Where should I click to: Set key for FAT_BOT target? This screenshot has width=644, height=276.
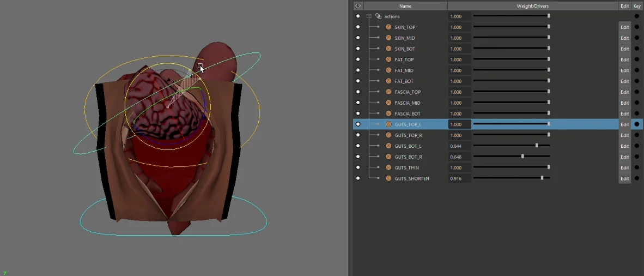pyautogui.click(x=636, y=81)
